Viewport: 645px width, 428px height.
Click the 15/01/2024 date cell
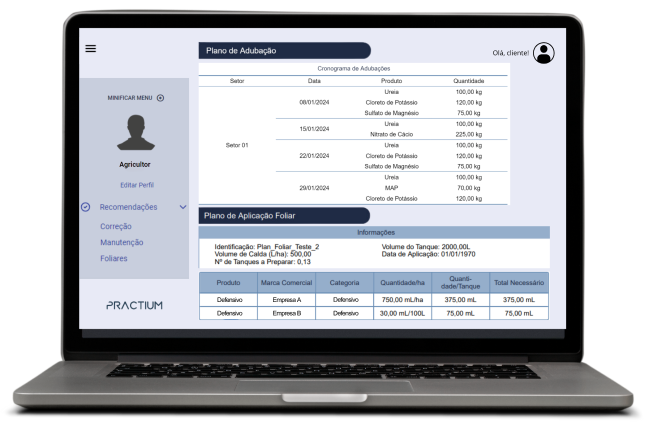coord(314,129)
